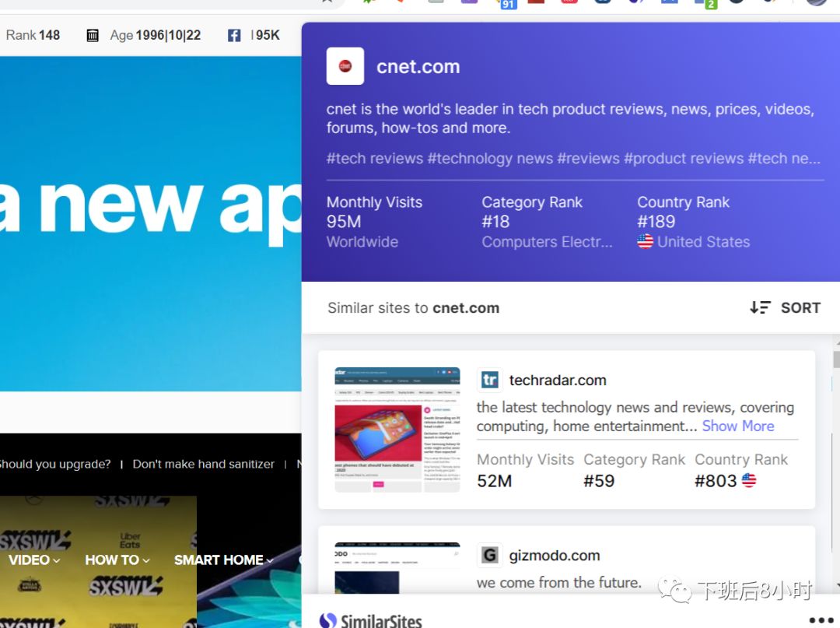Click the Facebook icon next to 95K
The image size is (840, 628).
point(234,36)
